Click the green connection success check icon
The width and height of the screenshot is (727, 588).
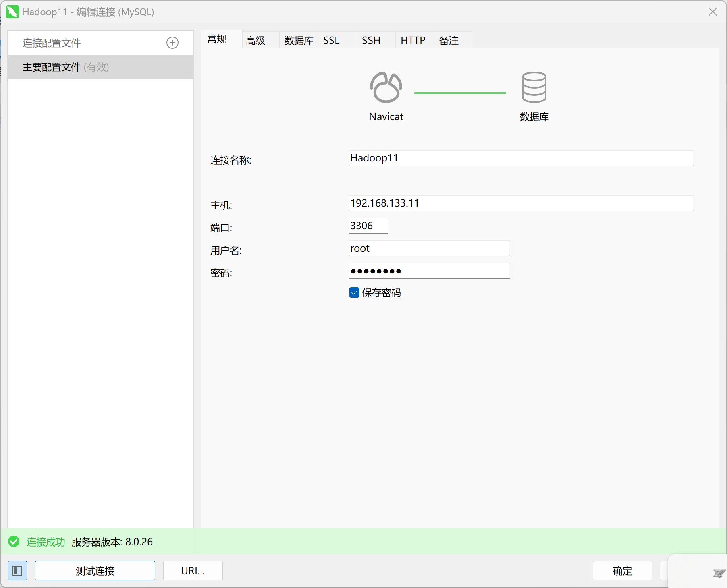tap(14, 542)
